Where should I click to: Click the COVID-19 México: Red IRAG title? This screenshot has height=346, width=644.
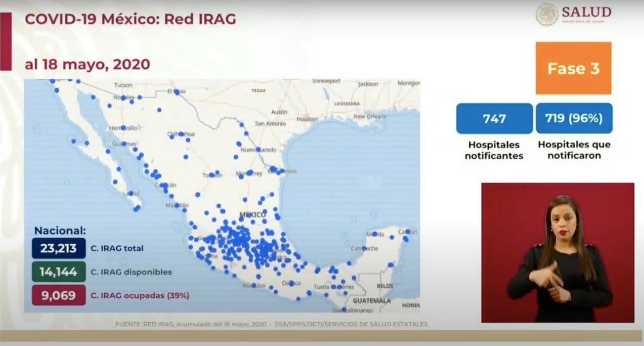[130, 19]
